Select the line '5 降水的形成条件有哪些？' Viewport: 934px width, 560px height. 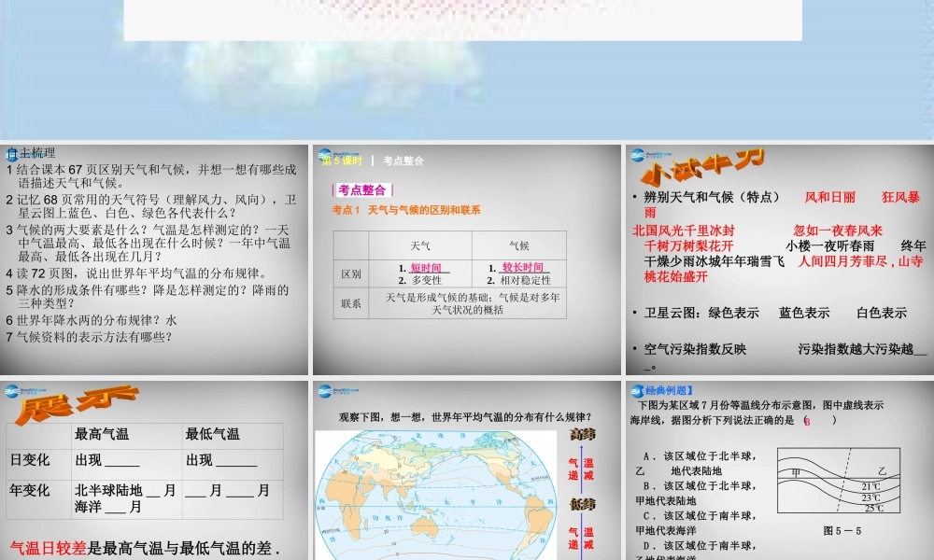coord(148,297)
